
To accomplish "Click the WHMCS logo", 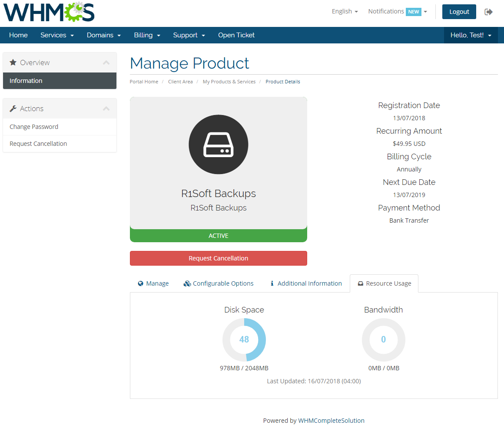I will 49,12.
